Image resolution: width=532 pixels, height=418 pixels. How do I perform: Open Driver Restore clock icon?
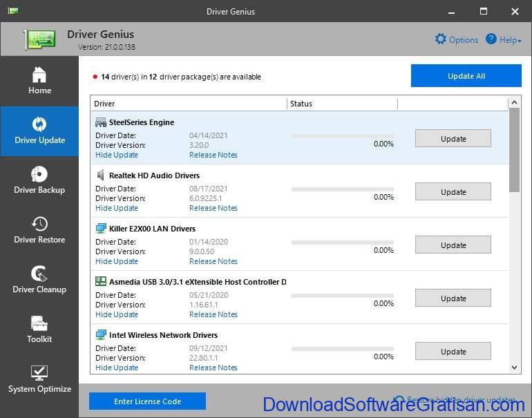pos(39,224)
